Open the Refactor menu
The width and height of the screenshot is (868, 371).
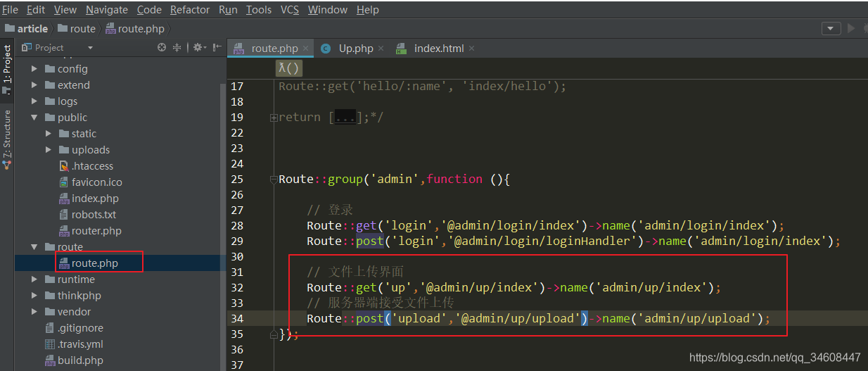(190, 10)
